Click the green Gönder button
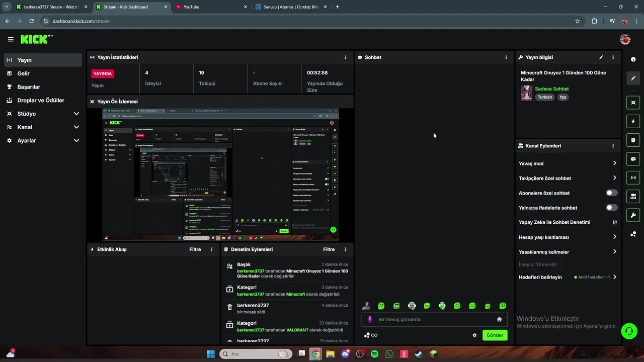The image size is (644, 362). pyautogui.click(x=495, y=335)
